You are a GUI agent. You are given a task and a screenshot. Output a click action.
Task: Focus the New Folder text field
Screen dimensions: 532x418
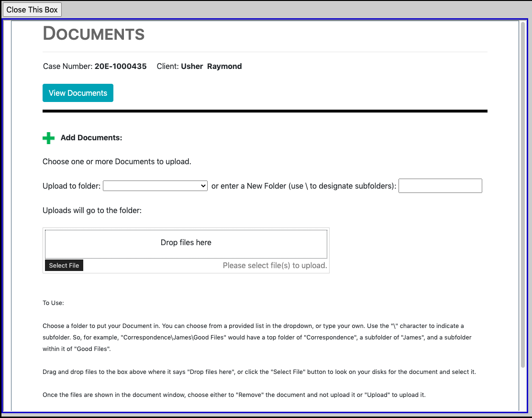pos(440,186)
